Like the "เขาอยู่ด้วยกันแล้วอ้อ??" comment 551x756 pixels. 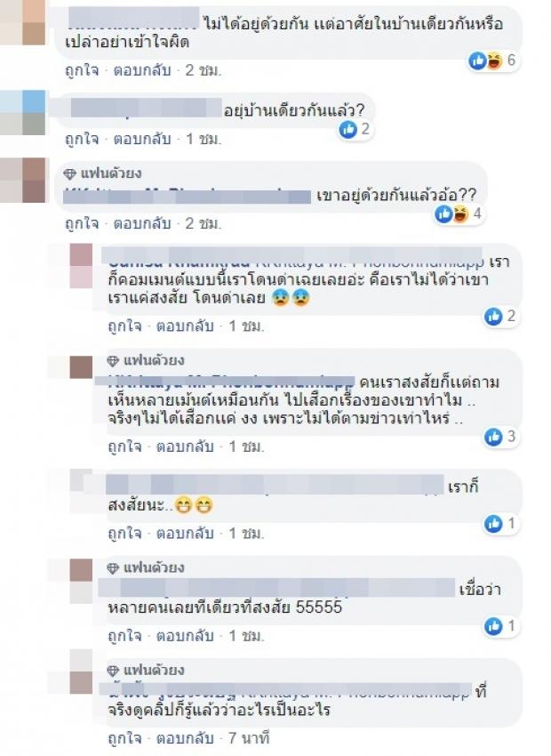[x=82, y=224]
